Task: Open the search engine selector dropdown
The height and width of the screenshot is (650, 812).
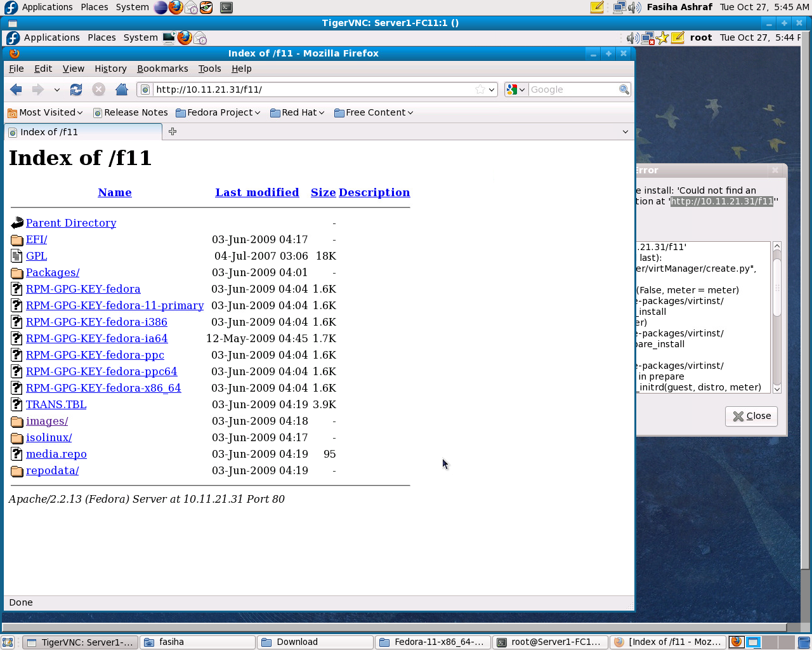Action: click(x=516, y=90)
